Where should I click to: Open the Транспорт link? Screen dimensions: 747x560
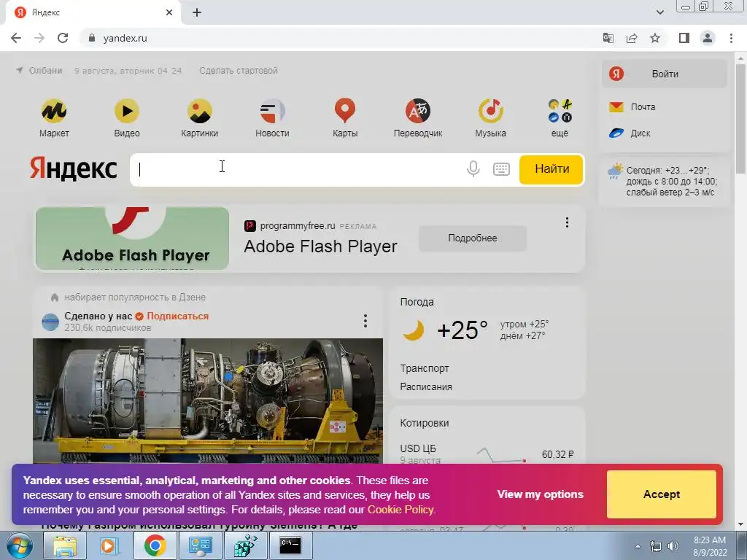tap(425, 368)
